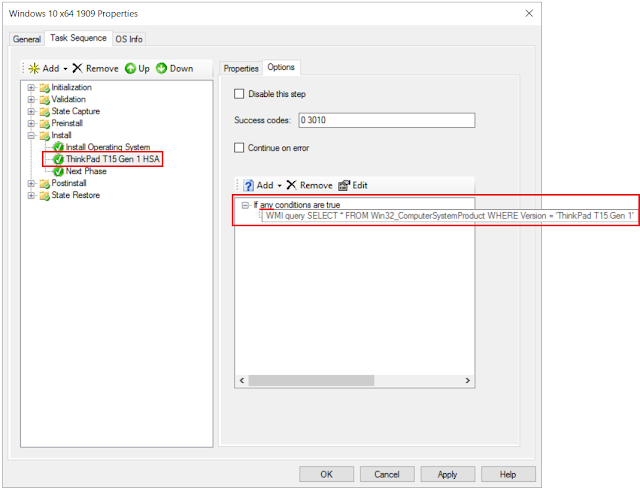Collapse the Install group
Image resolution: width=640 pixels, height=488 pixels.
(31, 135)
